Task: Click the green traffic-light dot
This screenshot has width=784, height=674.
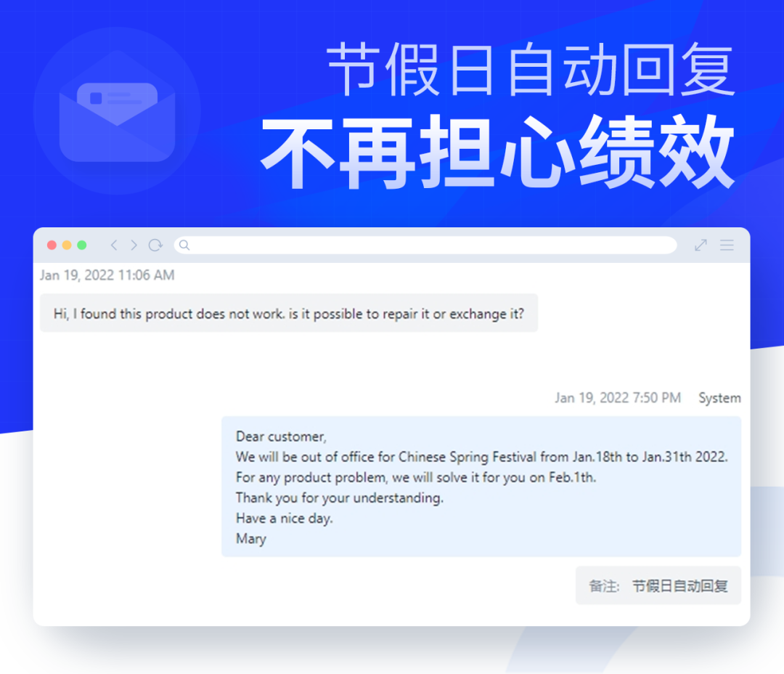Action: (x=82, y=245)
